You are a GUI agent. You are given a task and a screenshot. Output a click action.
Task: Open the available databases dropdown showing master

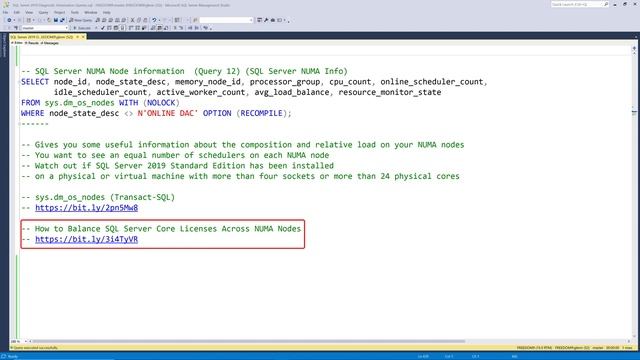tap(45, 28)
